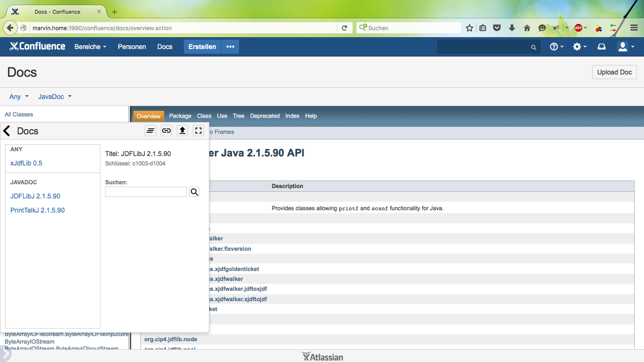Open the dropdown arrow next to the Firebug icon
Screen dimensions: 644x362
pyautogui.click(x=567, y=28)
